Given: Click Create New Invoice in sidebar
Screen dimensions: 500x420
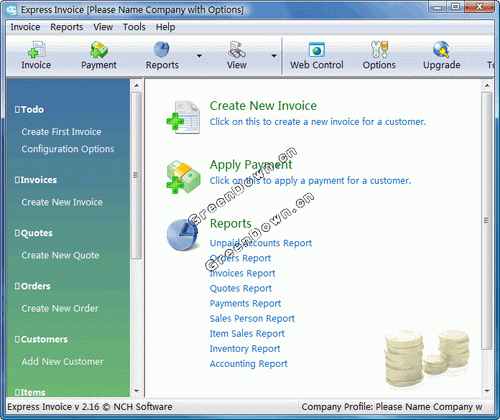Looking at the screenshot, I should pyautogui.click(x=62, y=202).
